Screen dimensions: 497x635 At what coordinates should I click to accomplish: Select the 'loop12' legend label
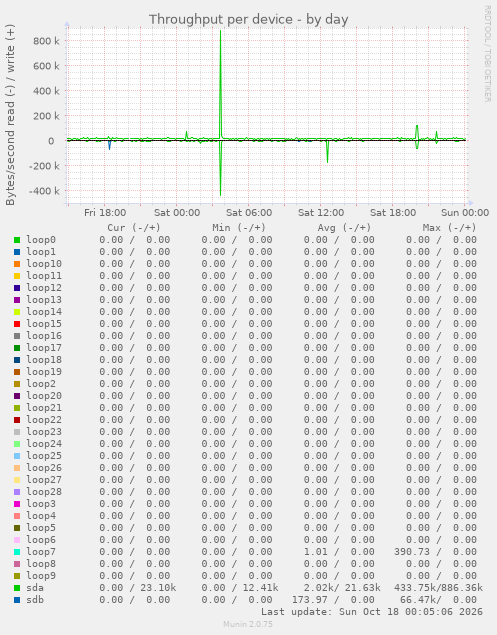click(44, 288)
